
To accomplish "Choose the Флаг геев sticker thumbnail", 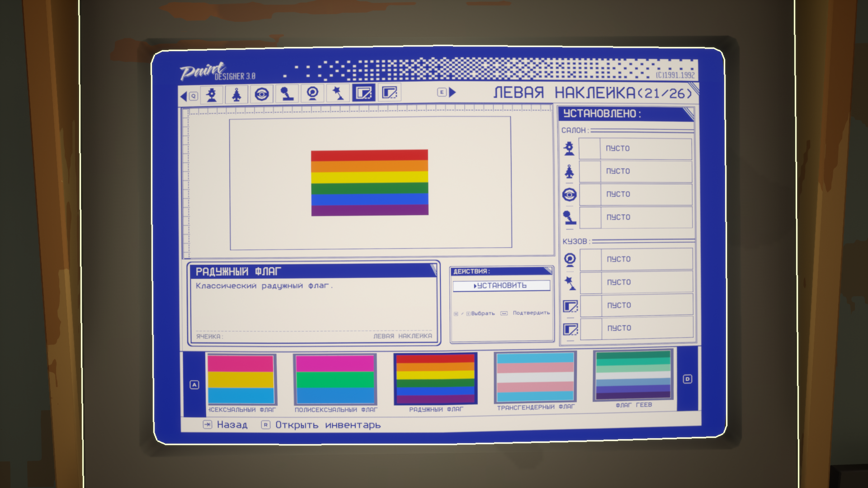I will pyautogui.click(x=633, y=375).
